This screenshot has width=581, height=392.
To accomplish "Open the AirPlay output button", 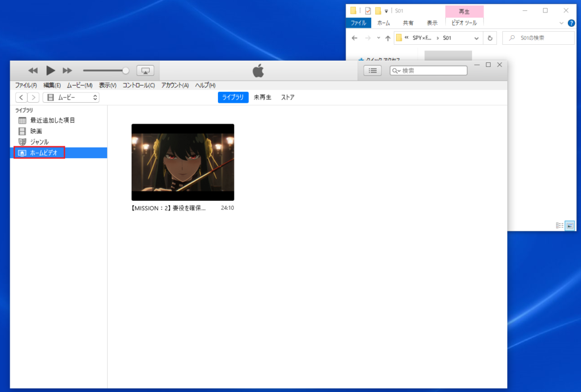I will click(x=145, y=70).
